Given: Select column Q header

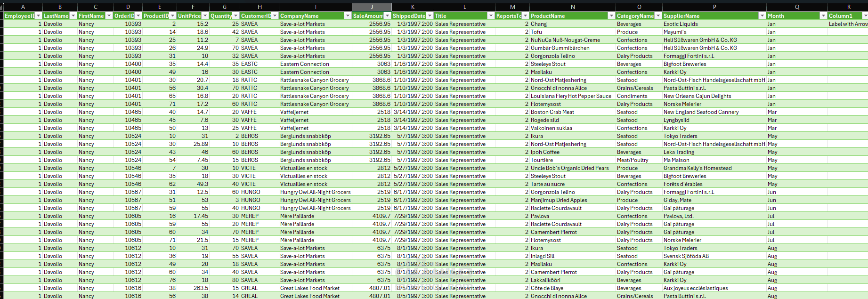Looking at the screenshot, I should 797,7.
